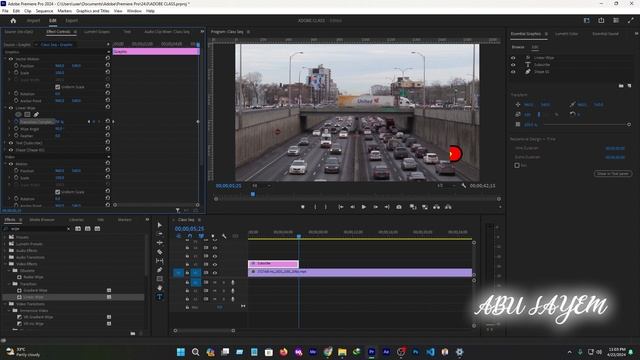Uncheck Uniform Scale under Vector Motion
This screenshot has height=360, width=640.
pyautogui.click(x=58, y=87)
